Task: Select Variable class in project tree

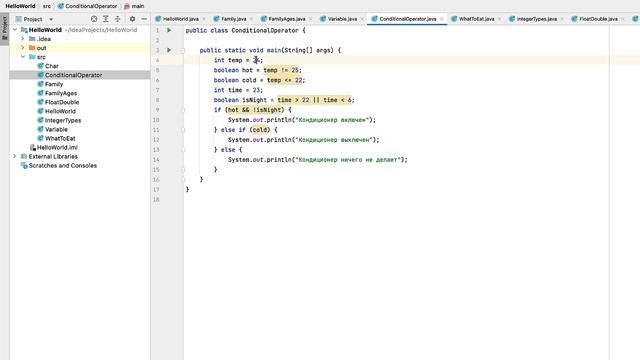Action: coord(53,129)
